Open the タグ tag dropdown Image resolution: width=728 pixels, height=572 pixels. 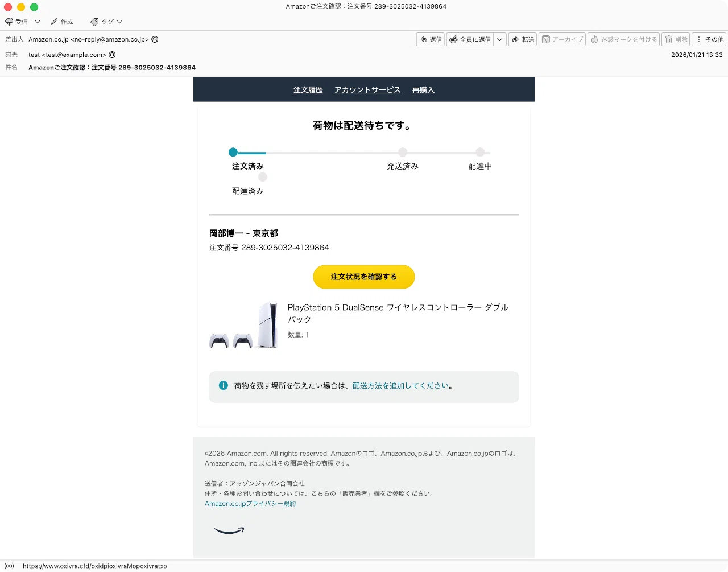pos(106,22)
